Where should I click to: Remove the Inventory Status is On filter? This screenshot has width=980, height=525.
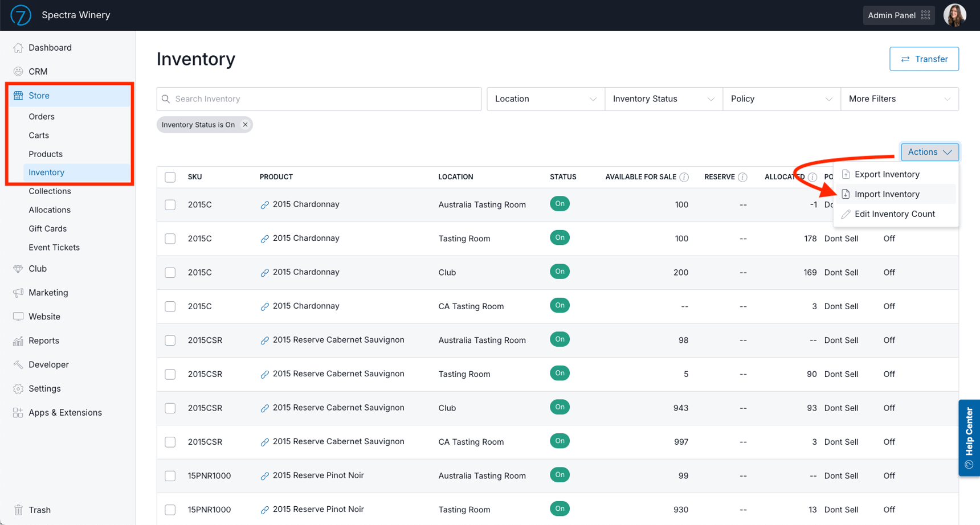[x=245, y=125]
